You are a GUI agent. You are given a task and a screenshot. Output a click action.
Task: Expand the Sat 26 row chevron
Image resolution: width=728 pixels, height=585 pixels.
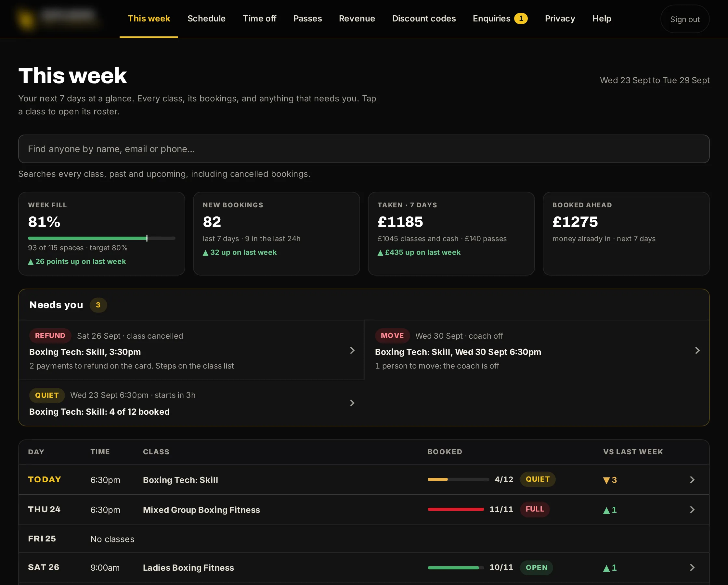coord(692,568)
